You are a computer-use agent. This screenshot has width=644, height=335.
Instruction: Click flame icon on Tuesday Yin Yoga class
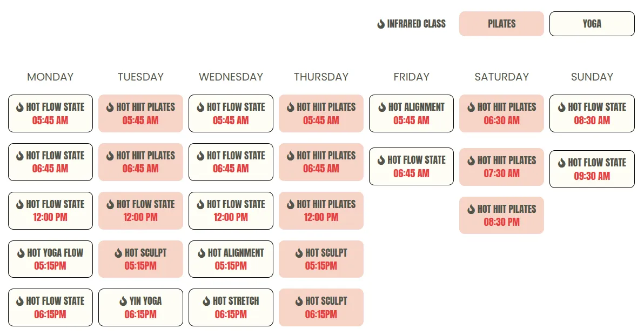pyautogui.click(x=123, y=301)
